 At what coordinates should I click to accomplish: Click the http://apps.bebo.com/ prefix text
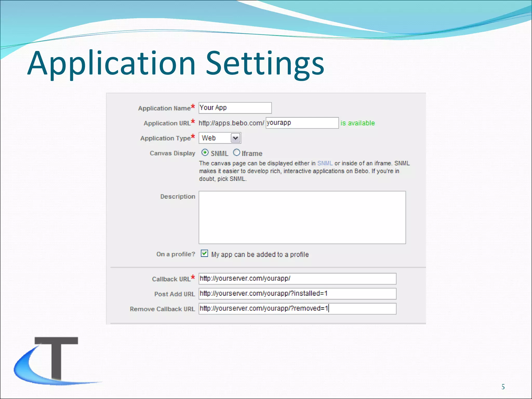231,123
